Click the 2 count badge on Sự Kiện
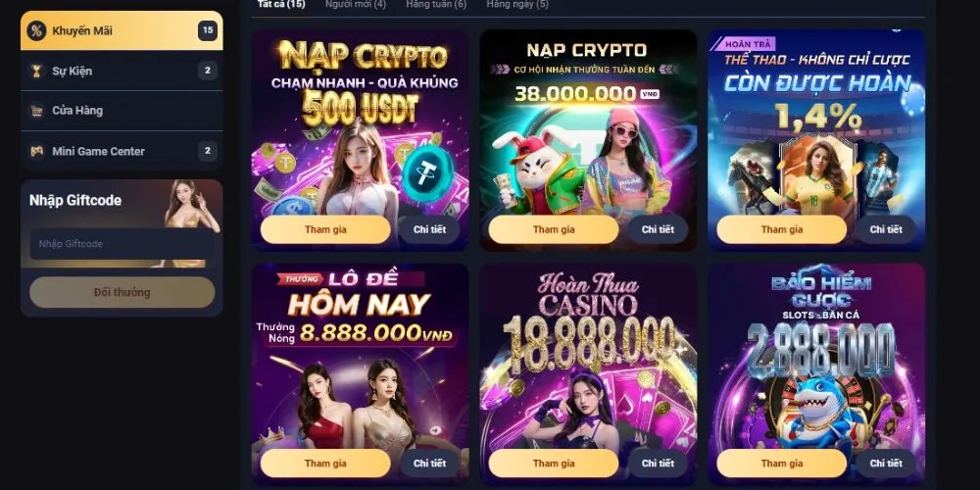This screenshot has height=490, width=980. [x=208, y=71]
